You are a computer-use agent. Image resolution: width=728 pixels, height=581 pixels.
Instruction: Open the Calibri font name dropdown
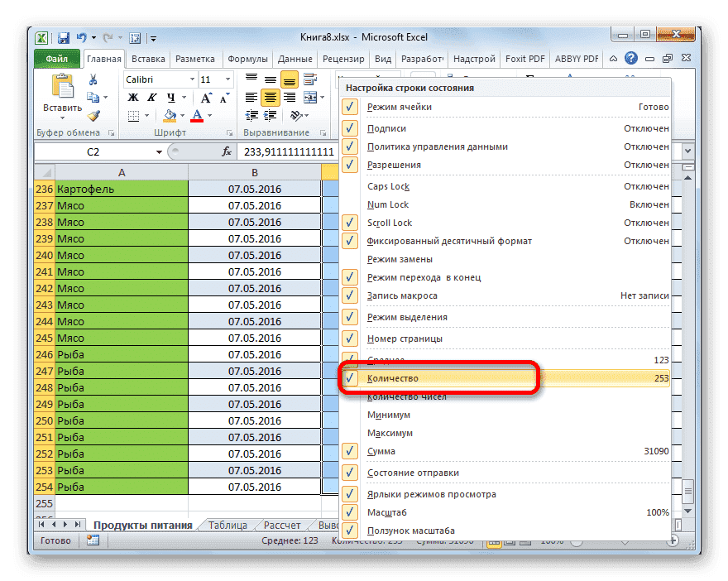[x=192, y=78]
